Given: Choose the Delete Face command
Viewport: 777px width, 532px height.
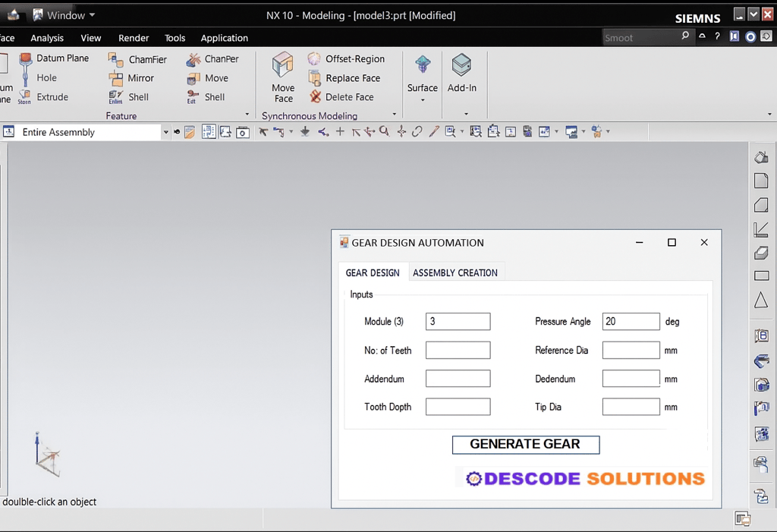Looking at the screenshot, I should (x=341, y=96).
